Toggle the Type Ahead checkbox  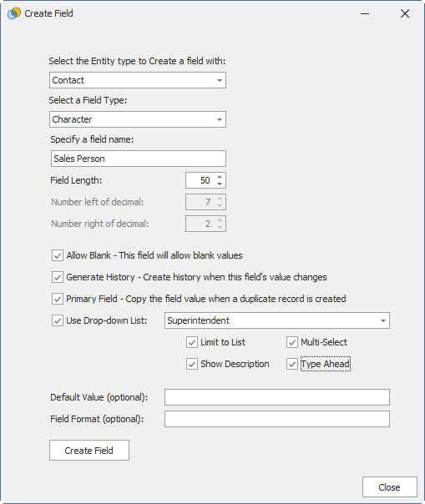click(x=292, y=364)
